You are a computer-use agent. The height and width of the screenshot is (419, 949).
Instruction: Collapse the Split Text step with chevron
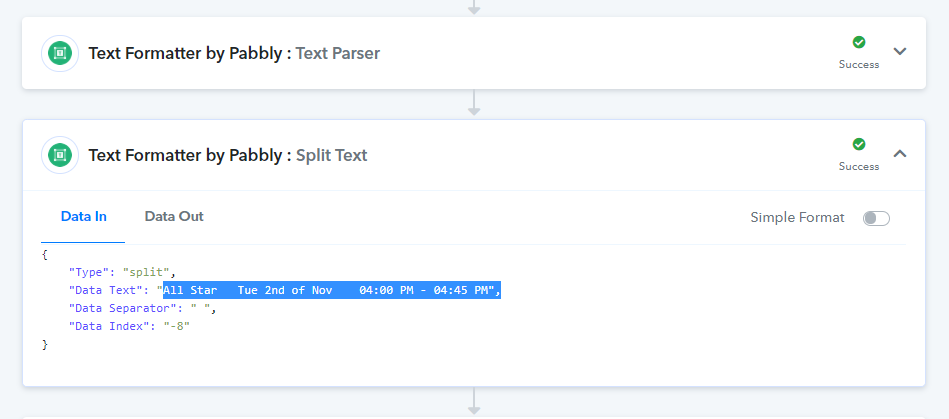coord(900,153)
